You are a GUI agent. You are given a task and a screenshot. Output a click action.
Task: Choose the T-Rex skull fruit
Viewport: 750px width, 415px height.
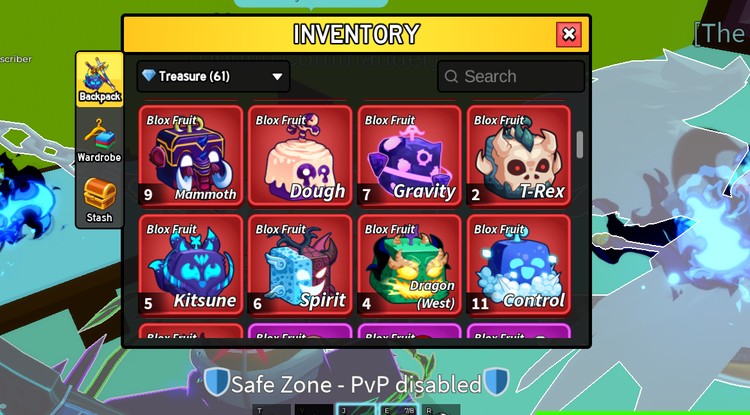[x=519, y=156]
